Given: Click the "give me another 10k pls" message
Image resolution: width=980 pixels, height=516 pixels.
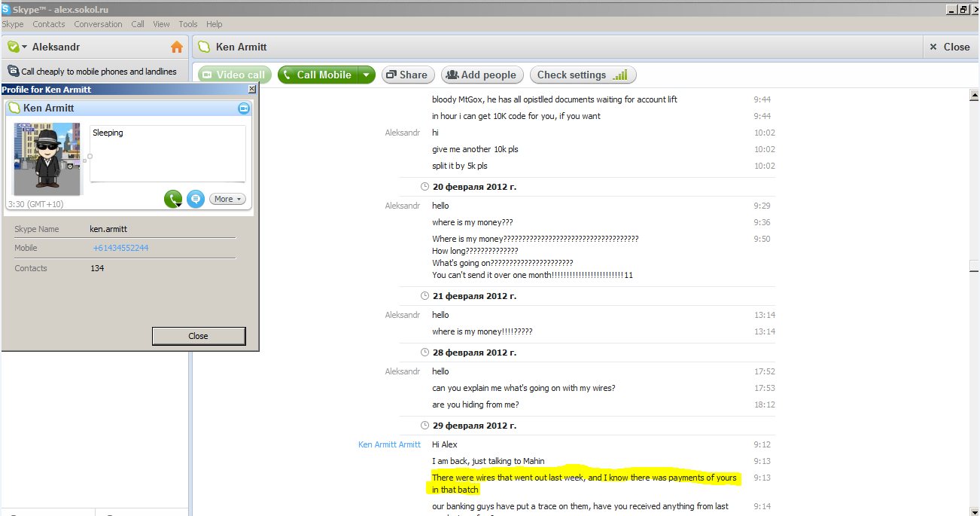Looking at the screenshot, I should [x=475, y=149].
